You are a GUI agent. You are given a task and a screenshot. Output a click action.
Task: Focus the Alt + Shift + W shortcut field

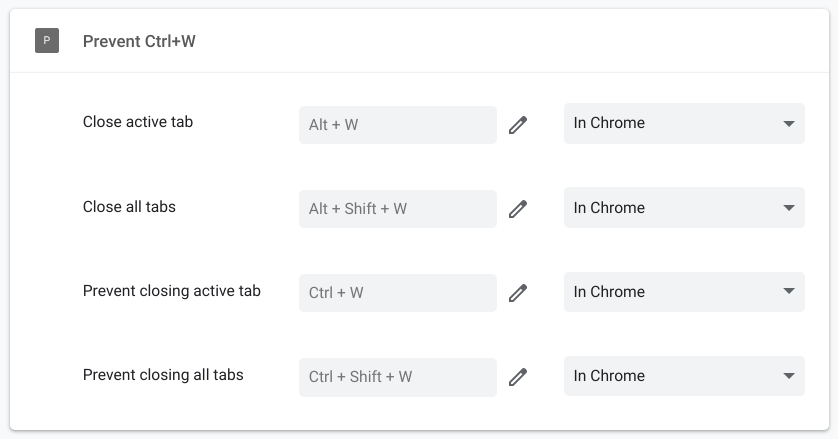click(397, 209)
